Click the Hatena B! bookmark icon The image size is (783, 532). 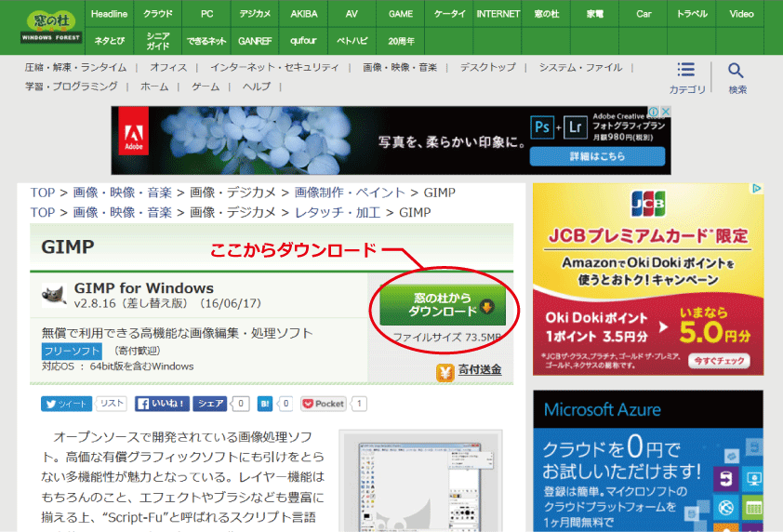coord(265,404)
